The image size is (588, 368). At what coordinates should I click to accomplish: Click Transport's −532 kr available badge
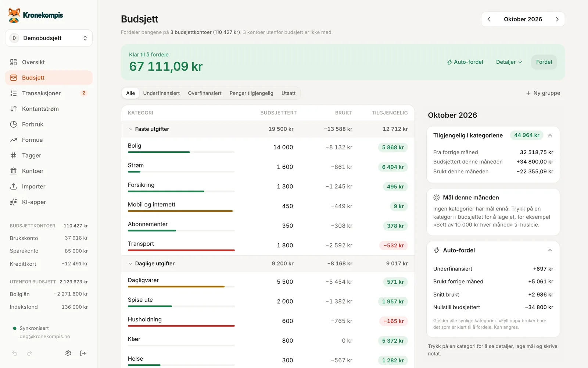pos(394,245)
